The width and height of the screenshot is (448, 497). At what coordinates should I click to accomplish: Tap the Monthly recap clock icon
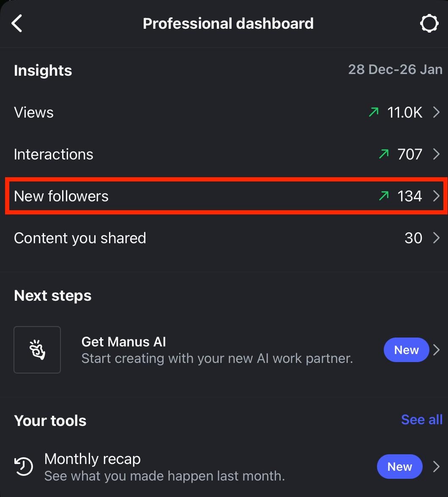[24, 467]
